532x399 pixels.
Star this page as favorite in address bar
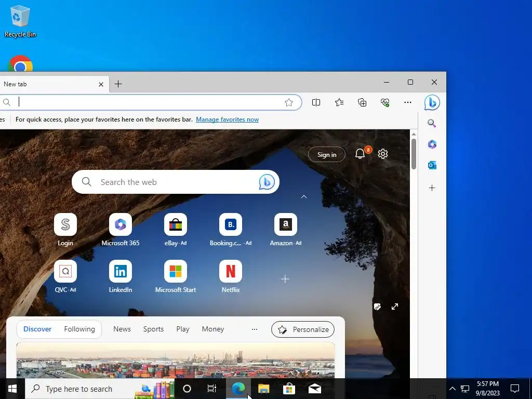tap(289, 102)
